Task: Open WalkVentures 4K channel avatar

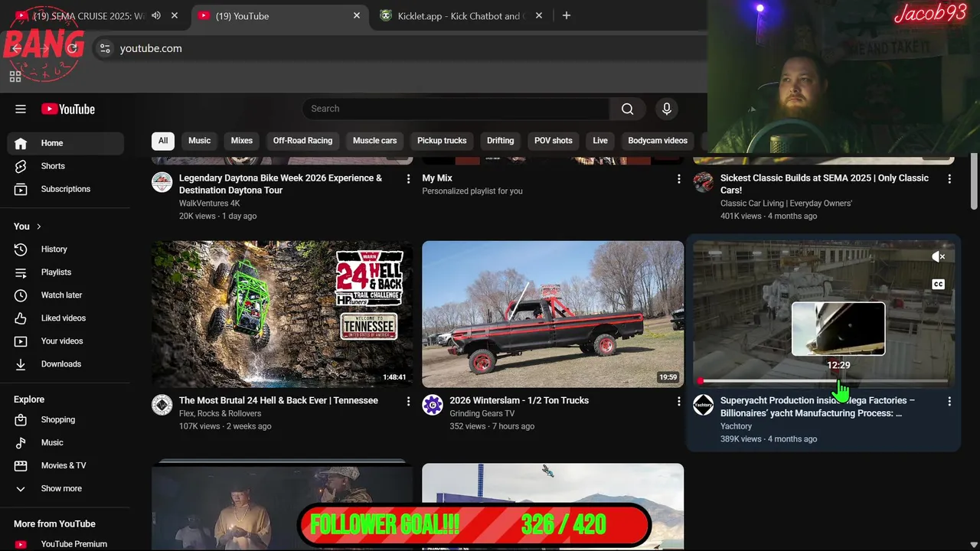Action: tap(162, 182)
